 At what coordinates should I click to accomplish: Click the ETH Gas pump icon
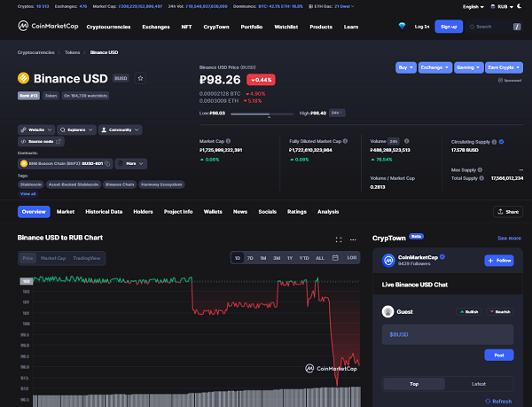point(310,6)
